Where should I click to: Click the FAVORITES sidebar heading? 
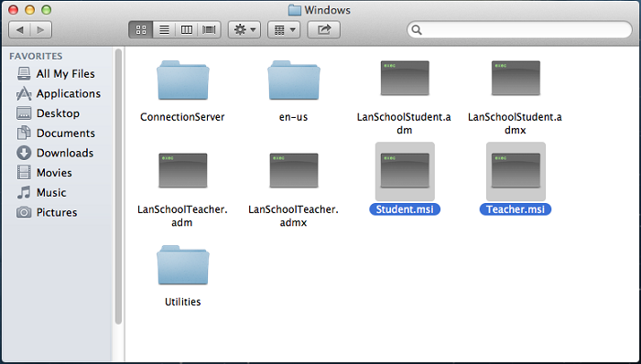(x=36, y=56)
